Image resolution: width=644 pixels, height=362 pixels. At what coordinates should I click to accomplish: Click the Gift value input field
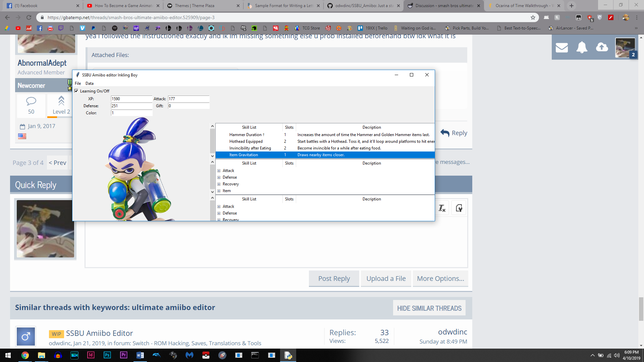pos(189,106)
